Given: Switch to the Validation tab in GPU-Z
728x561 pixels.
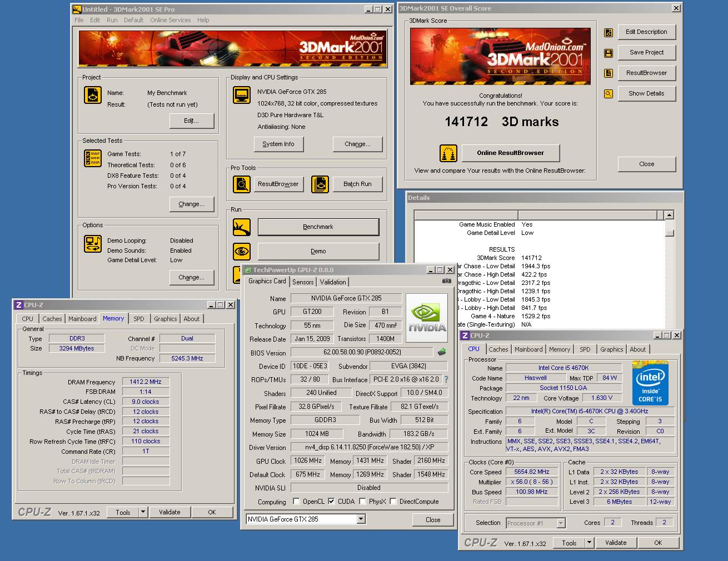Looking at the screenshot, I should click(x=333, y=282).
